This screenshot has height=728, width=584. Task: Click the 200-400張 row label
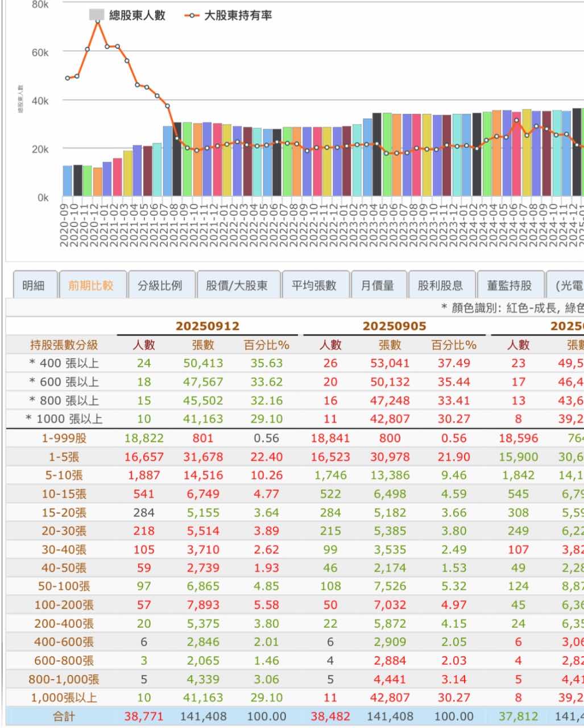tap(64, 623)
